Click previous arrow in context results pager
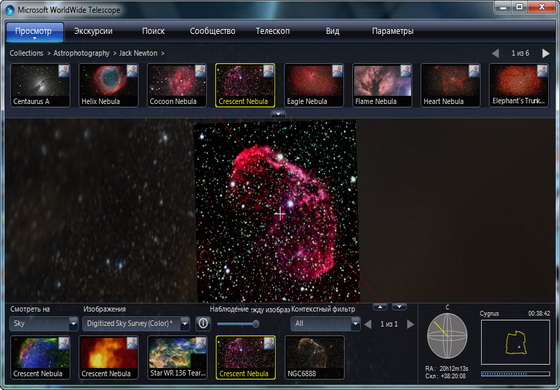The height and width of the screenshot is (390, 560). 368,324
